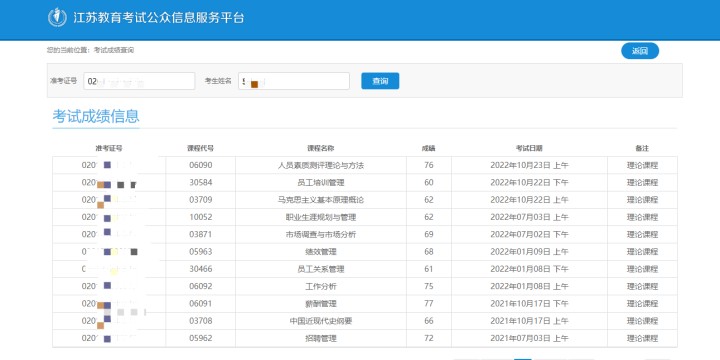The image size is (720, 360).
Task: Click course name 招聘管理
Action: point(321,338)
